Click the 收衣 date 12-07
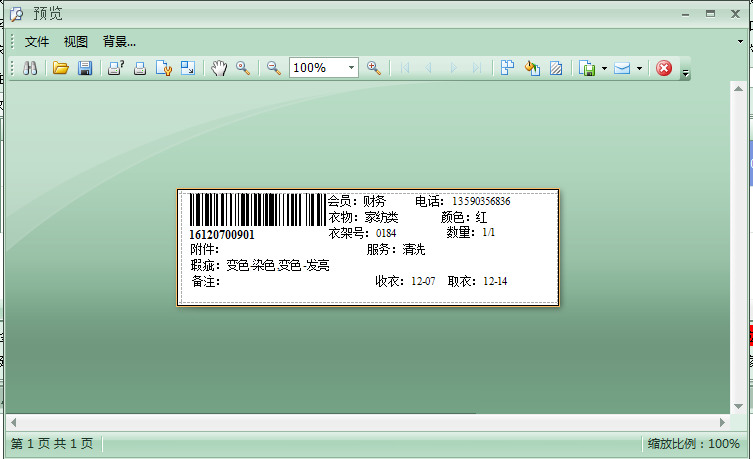Screen dimensions: 753x459 423,281
